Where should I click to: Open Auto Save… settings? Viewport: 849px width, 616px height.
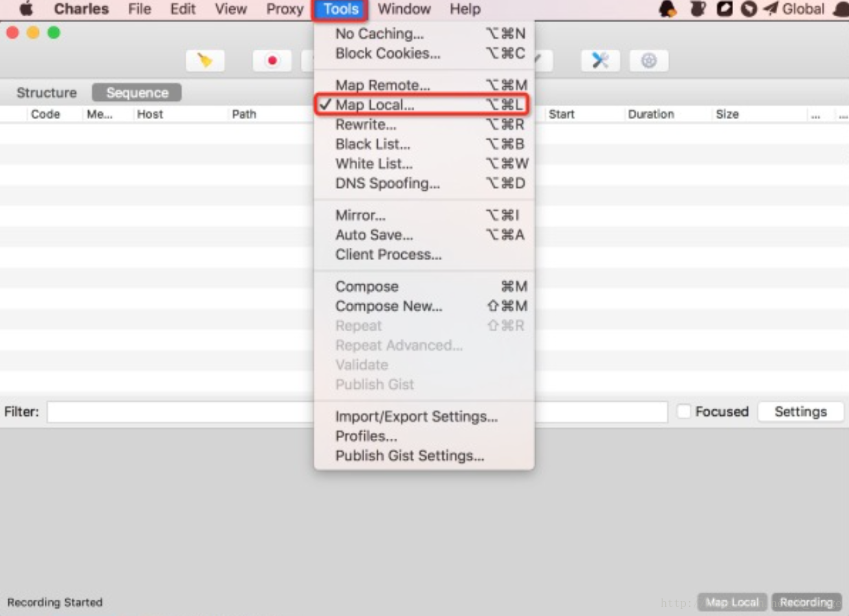(424, 235)
